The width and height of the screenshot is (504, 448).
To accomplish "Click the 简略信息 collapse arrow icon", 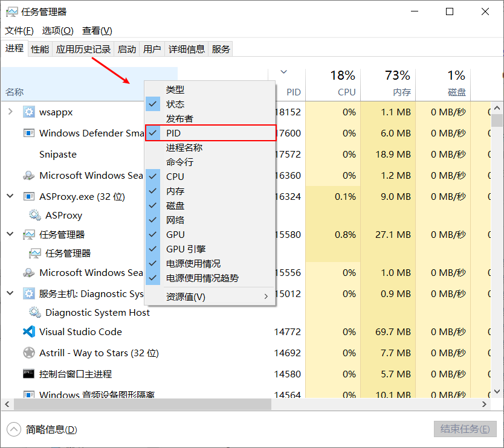I will click(14, 429).
